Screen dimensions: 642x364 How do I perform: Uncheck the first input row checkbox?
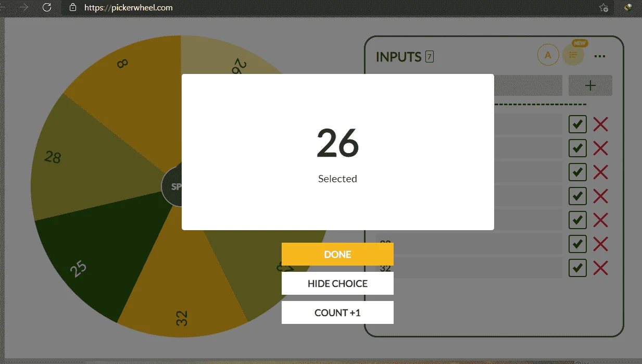577,124
